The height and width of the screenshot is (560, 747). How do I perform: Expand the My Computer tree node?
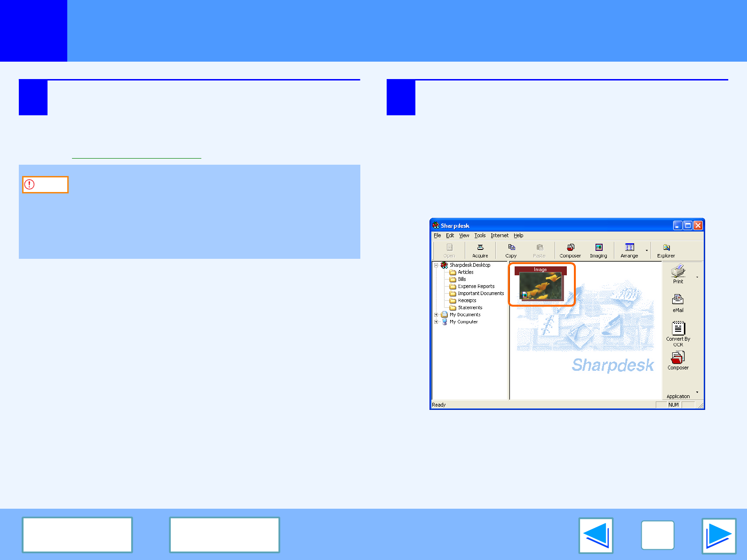[436, 322]
